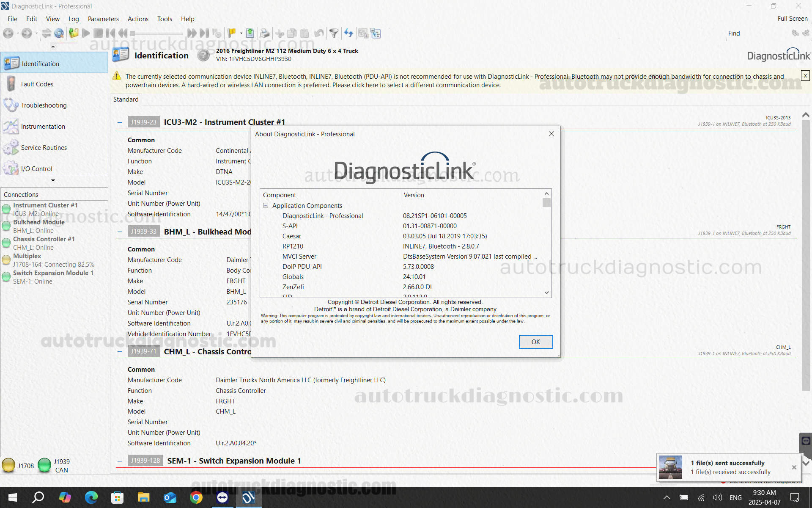Open the Actions menu
Viewport: 812px width, 508px height.
(x=138, y=19)
